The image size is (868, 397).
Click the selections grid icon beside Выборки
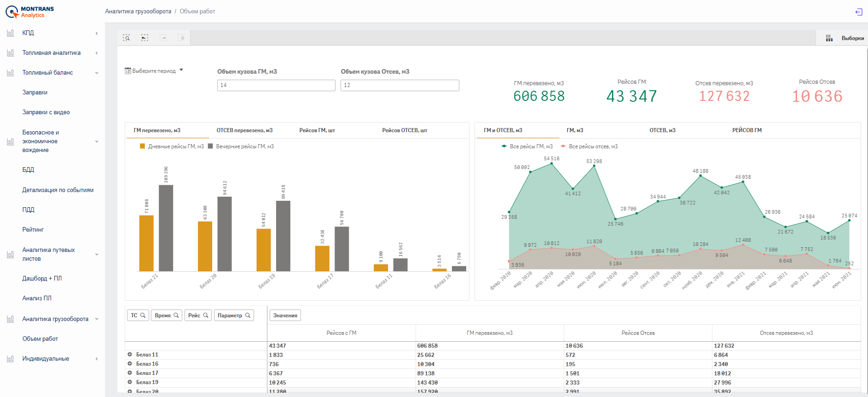tap(829, 38)
